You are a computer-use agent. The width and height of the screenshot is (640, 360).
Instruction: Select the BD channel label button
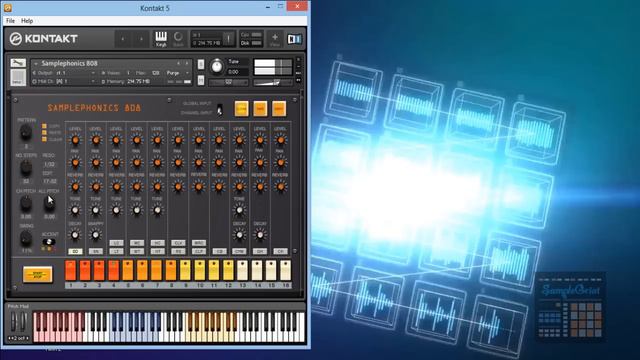(x=75, y=251)
